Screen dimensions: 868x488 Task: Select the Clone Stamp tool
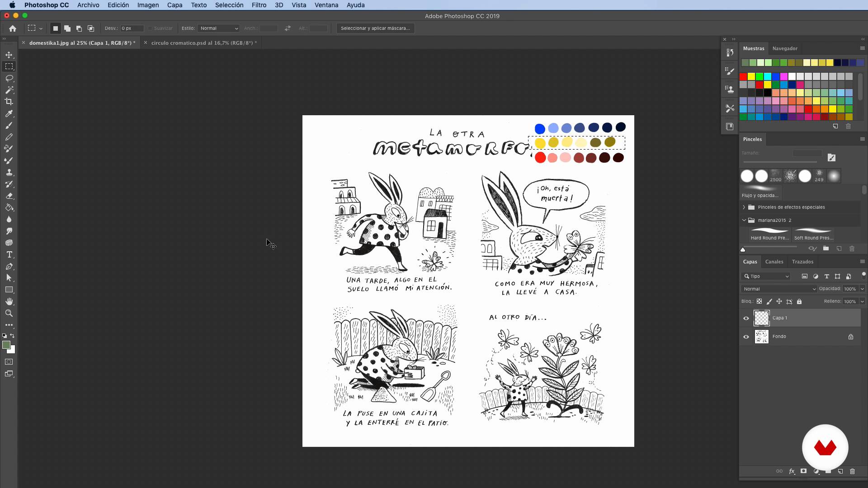point(9,172)
